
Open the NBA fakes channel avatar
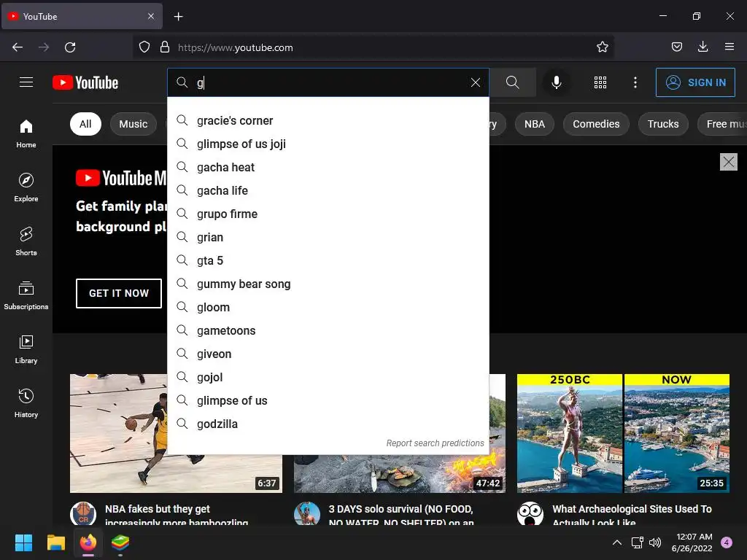tap(83, 514)
